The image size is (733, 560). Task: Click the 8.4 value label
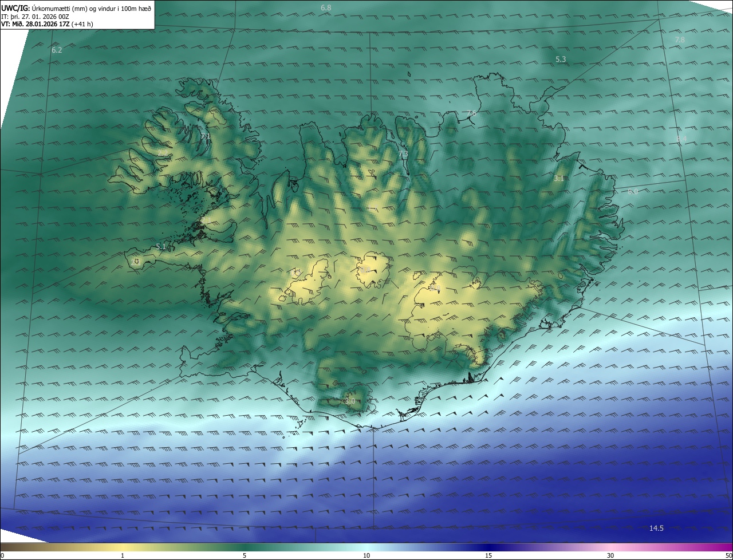681,139
